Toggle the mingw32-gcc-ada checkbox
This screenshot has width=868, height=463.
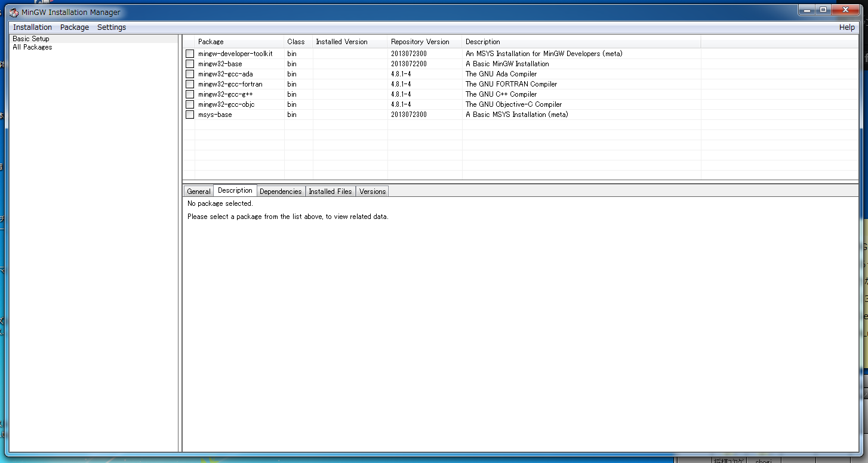(x=190, y=74)
